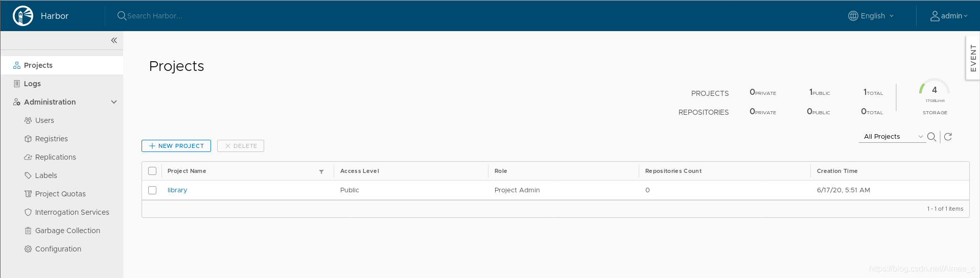Click the globe language icon
The width and height of the screenshot is (980, 278).
point(853,16)
